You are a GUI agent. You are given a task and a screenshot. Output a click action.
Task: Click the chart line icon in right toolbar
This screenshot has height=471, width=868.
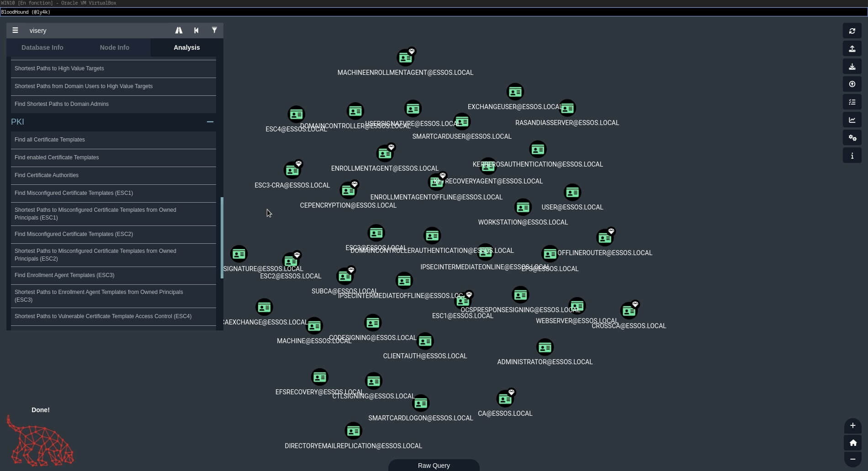coord(852,120)
